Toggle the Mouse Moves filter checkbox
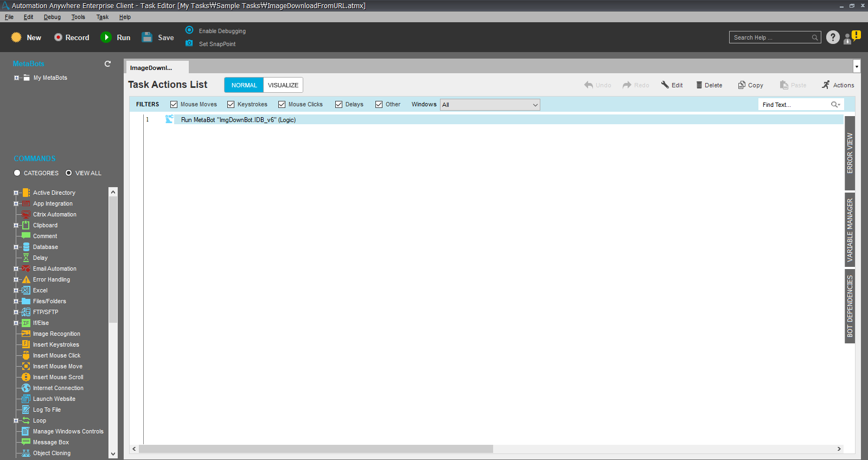This screenshot has width=868, height=460. [x=174, y=105]
